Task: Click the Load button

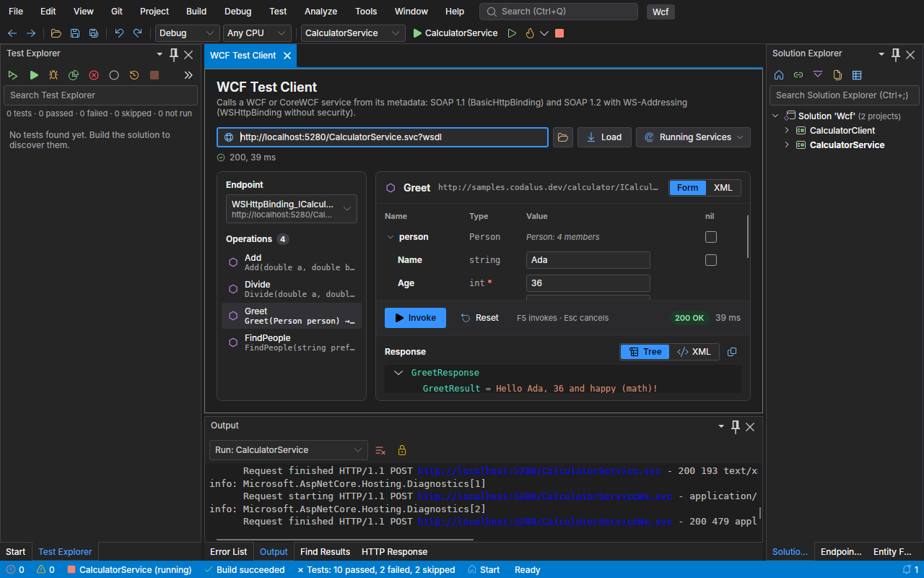Action: (604, 137)
